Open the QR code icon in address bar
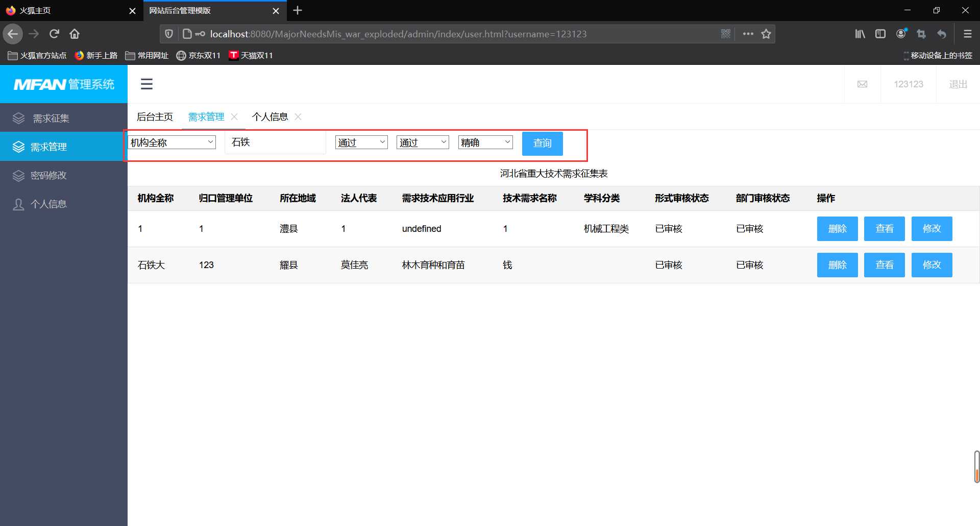The width and height of the screenshot is (980, 526). pyautogui.click(x=726, y=34)
